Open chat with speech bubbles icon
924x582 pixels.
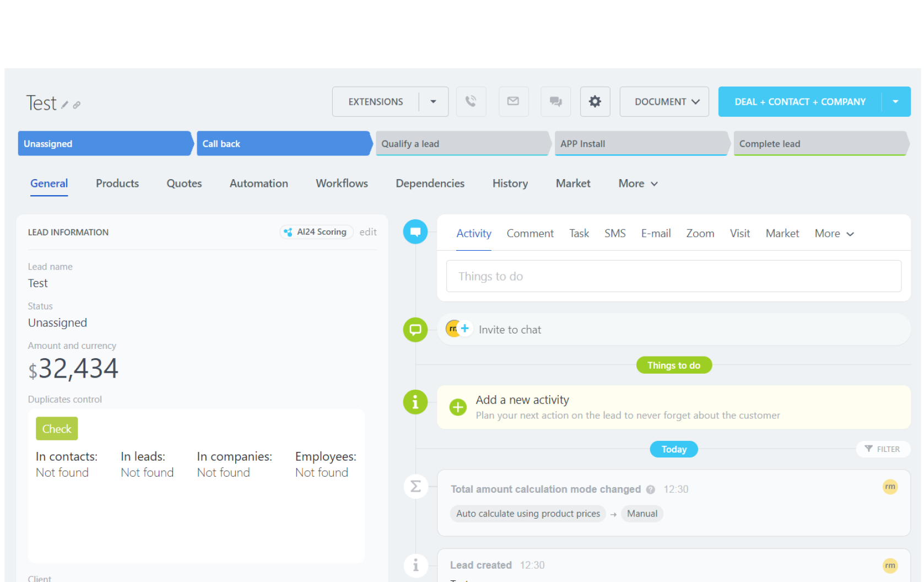point(555,101)
